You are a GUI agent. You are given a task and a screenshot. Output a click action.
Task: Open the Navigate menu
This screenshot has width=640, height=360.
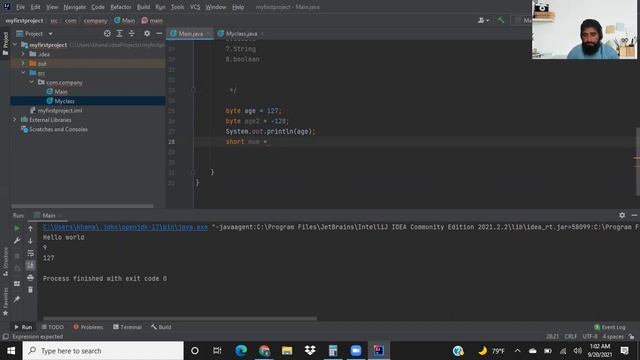click(75, 7)
